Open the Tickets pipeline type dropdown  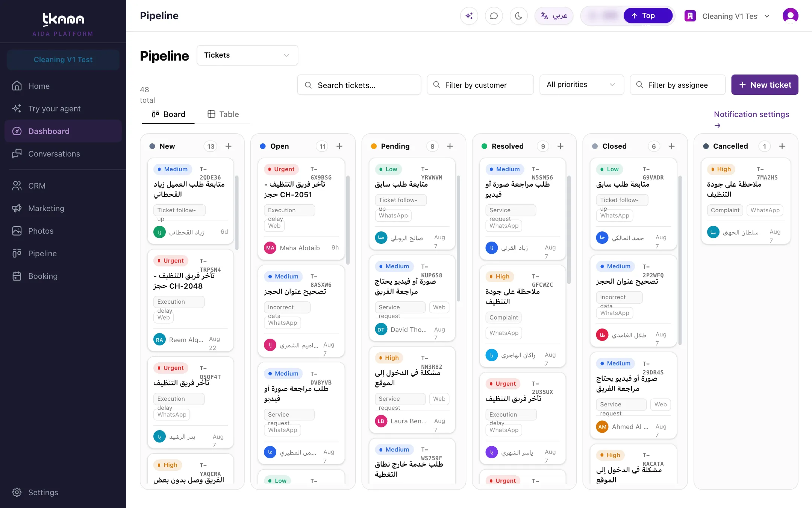click(247, 55)
